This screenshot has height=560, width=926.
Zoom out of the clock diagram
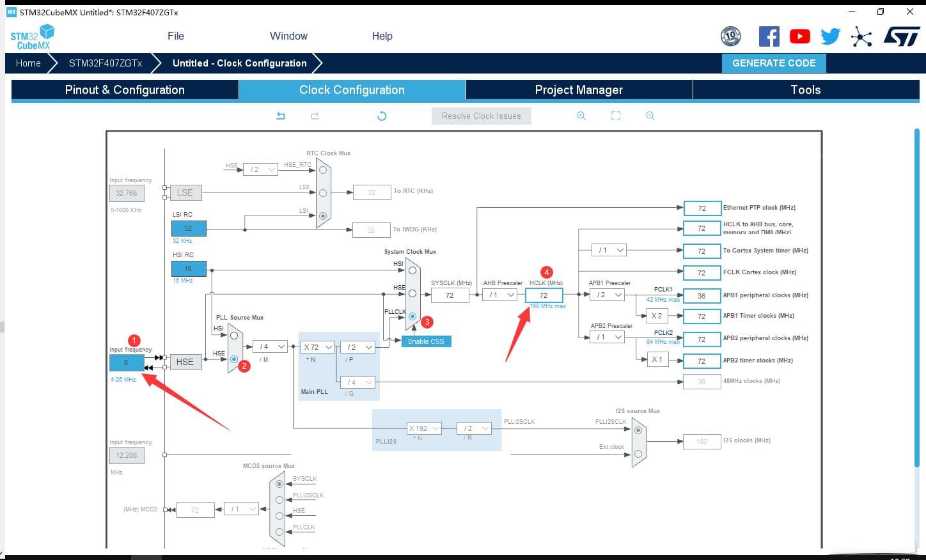tap(650, 116)
